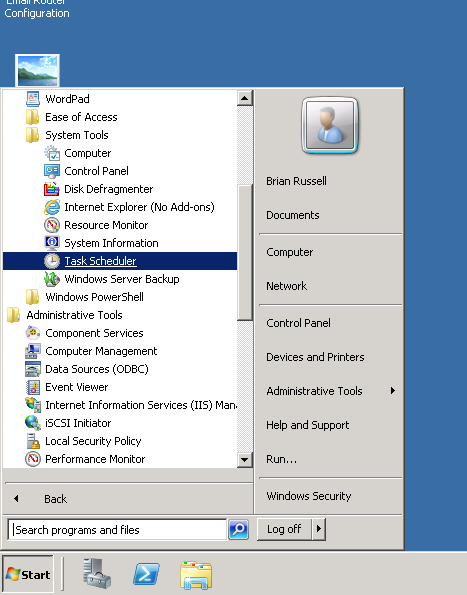
Task: Open the Component Services icon
Action: (33, 333)
